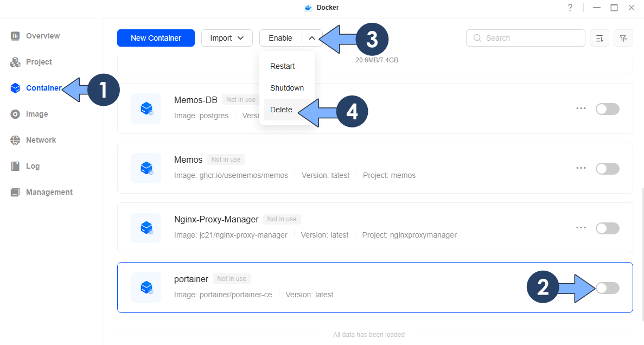Click the Enable button
This screenshot has width=644, height=345.
(280, 38)
